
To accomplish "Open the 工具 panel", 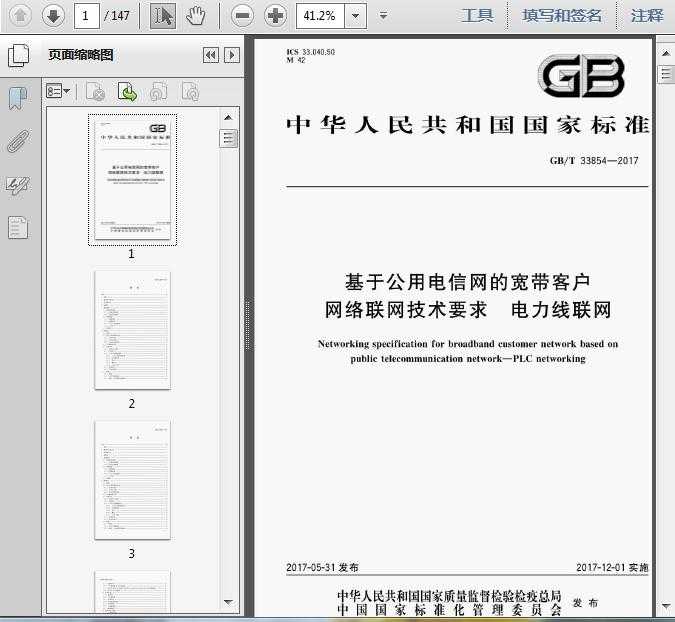I will coord(477,16).
